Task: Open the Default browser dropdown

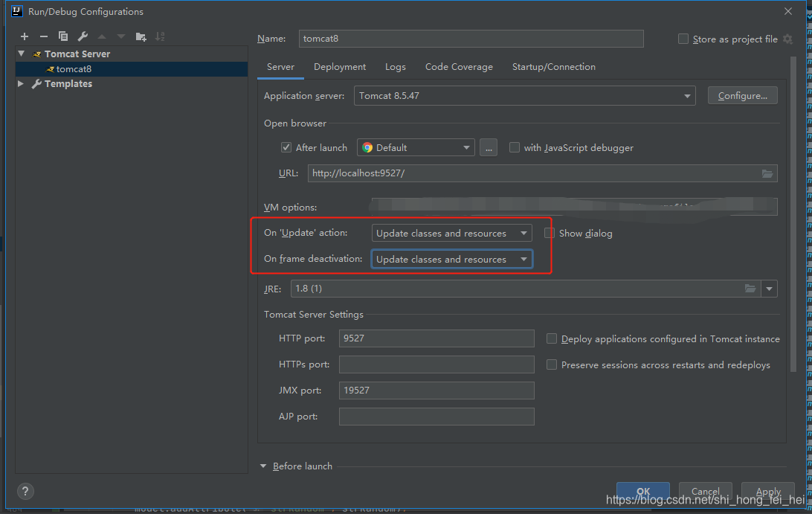Action: click(416, 148)
